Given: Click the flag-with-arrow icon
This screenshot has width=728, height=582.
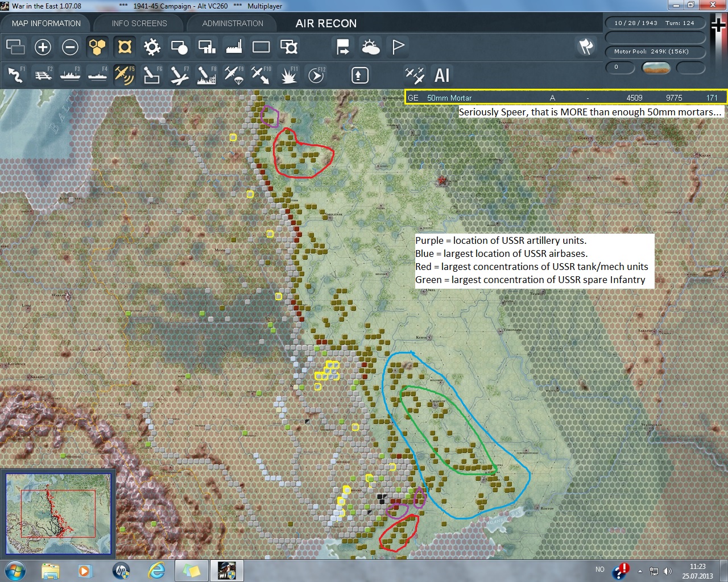Looking at the screenshot, I should point(343,47).
